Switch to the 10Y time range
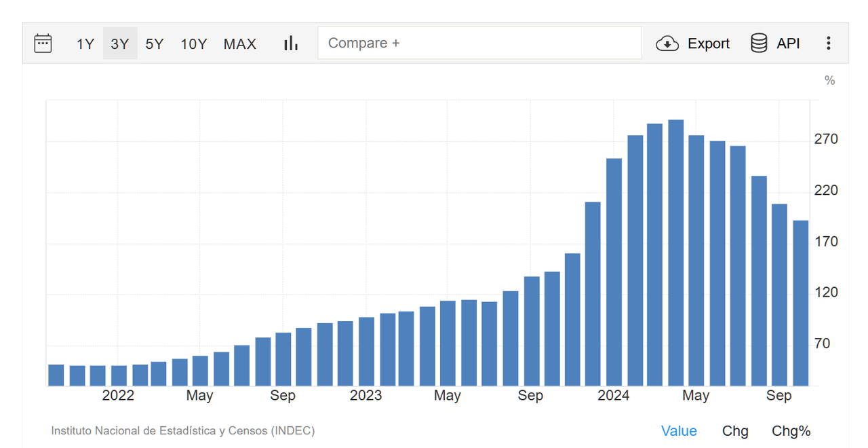 pyautogui.click(x=194, y=44)
